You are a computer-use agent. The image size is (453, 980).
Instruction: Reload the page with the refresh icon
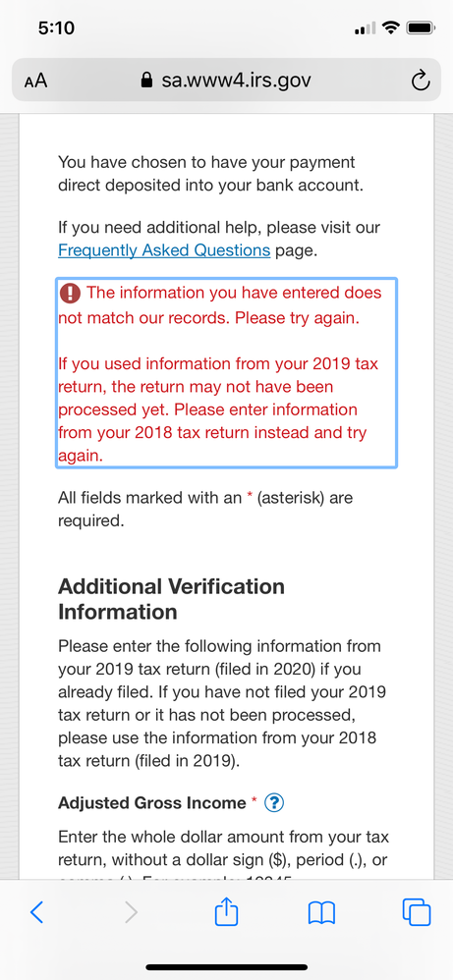420,81
